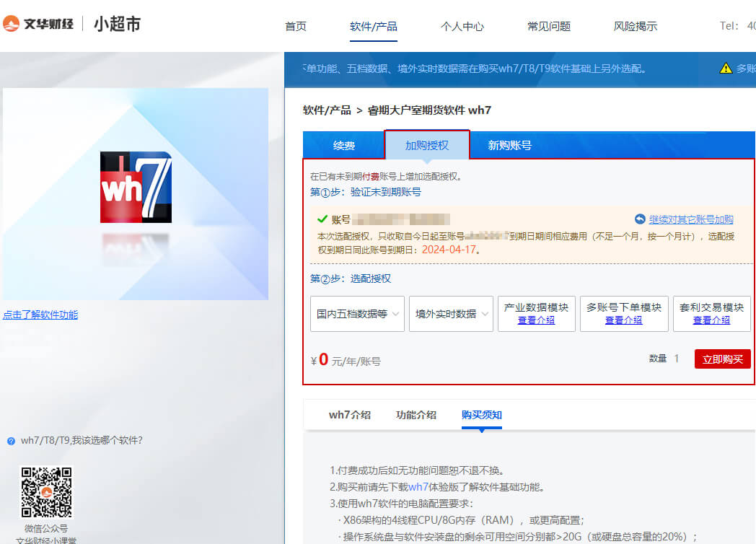Switch to the wh7介绍 tab
The height and width of the screenshot is (544, 756).
click(x=350, y=415)
